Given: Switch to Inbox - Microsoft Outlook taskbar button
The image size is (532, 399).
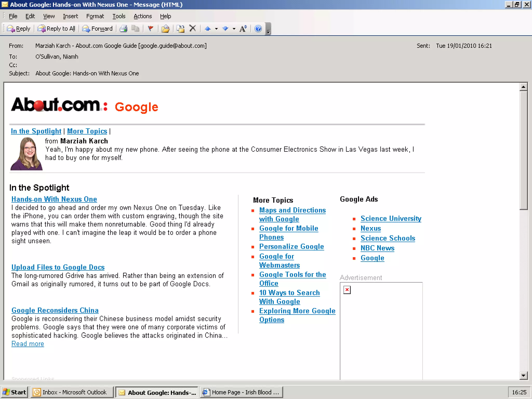Looking at the screenshot, I should [x=72, y=392].
